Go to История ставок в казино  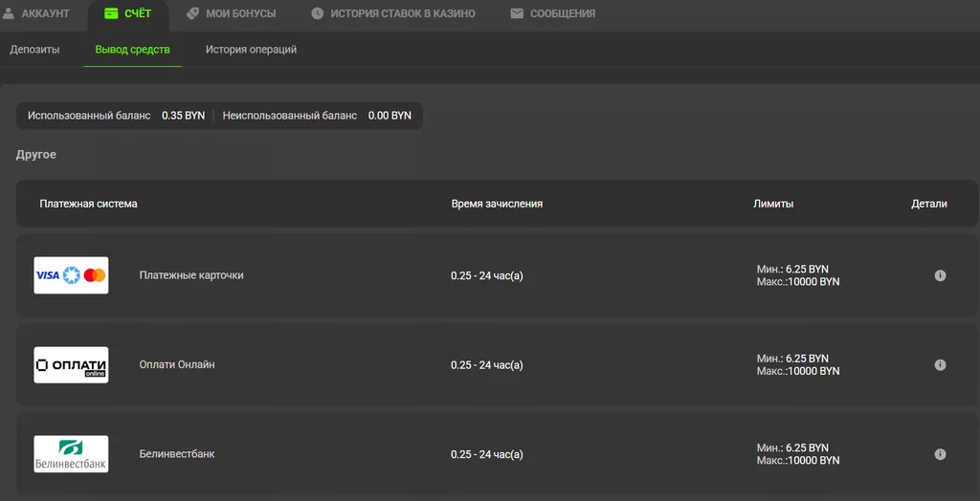(x=402, y=13)
